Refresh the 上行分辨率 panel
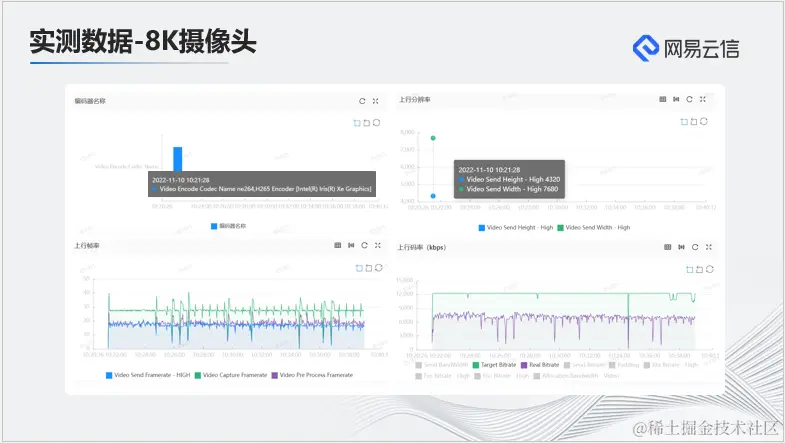This screenshot has height=443, width=785. [x=689, y=99]
